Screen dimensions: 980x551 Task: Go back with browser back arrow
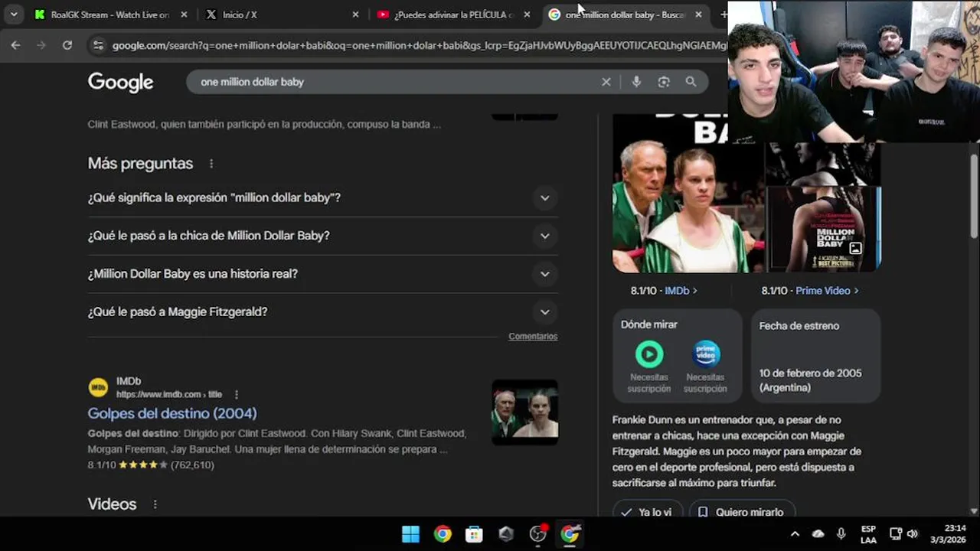tap(15, 45)
